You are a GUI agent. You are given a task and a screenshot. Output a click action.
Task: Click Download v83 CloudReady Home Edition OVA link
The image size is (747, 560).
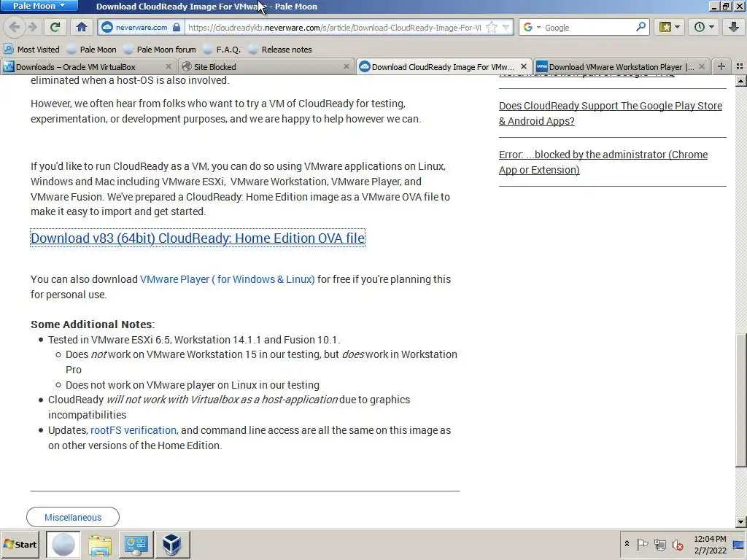(198, 238)
